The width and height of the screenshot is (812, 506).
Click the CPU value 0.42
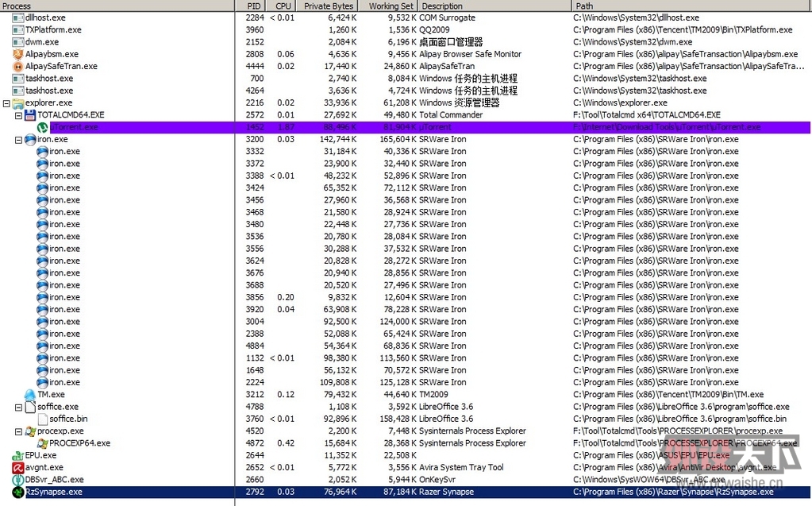click(x=286, y=443)
